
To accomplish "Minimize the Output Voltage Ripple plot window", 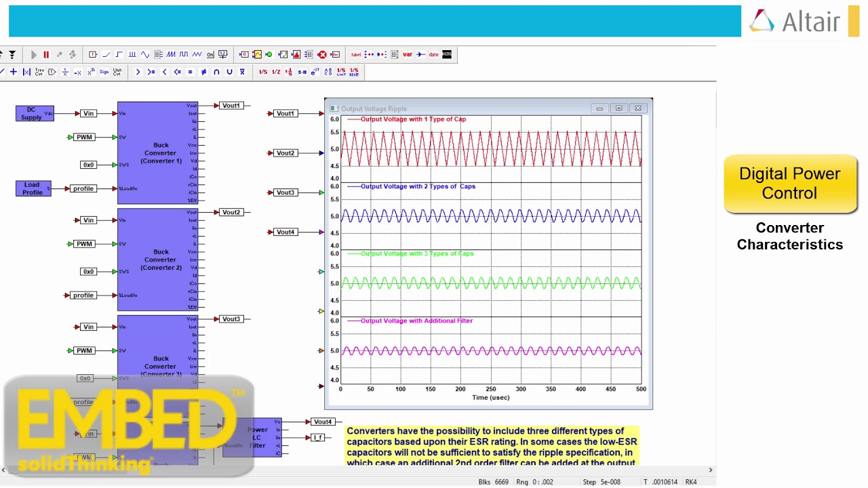I will (x=599, y=108).
